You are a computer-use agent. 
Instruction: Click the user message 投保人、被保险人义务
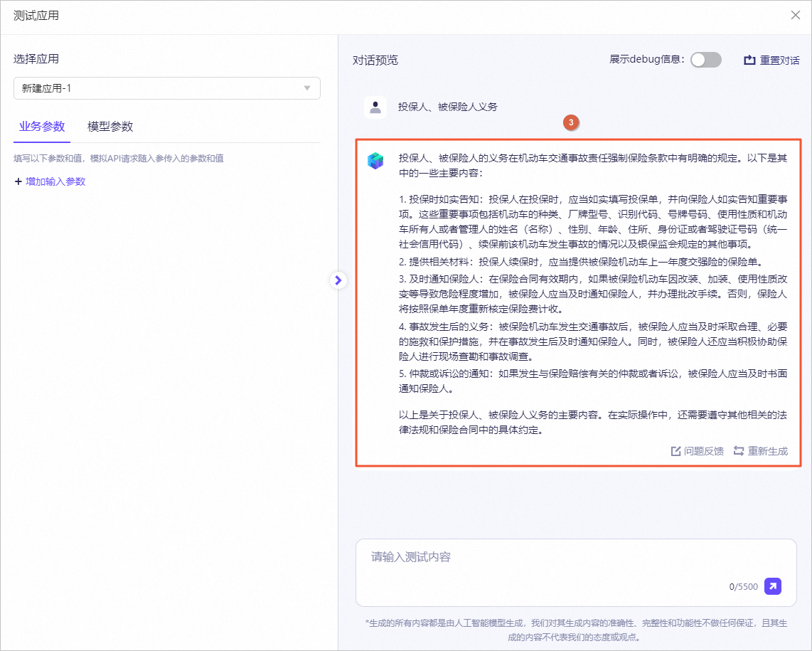(x=447, y=107)
